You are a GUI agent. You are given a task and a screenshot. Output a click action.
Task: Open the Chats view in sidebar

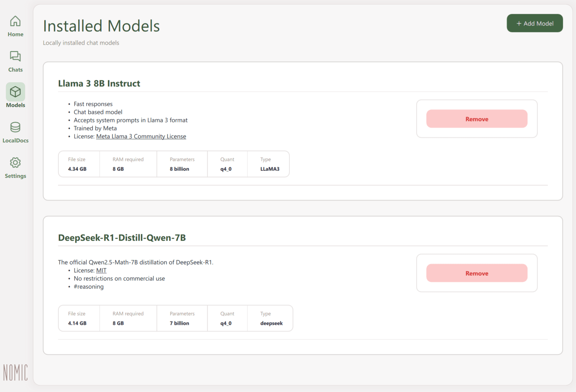coord(15,57)
